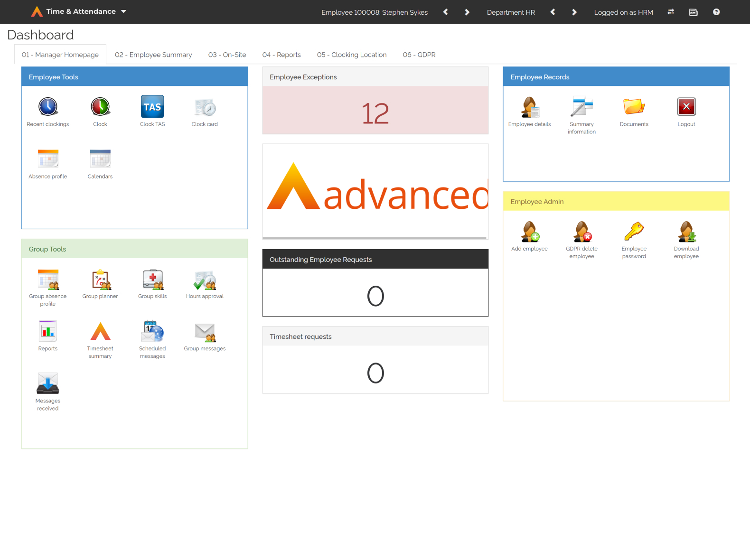
Task: Open Scheduled messages icon
Action: [152, 331]
